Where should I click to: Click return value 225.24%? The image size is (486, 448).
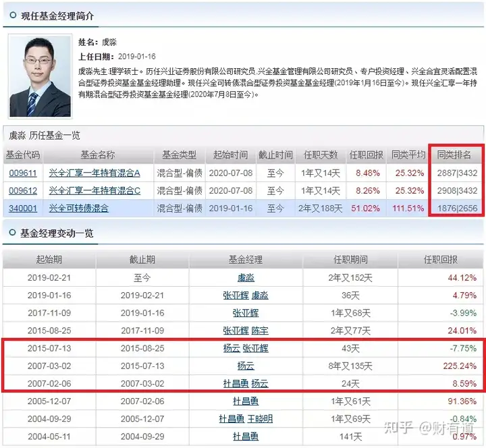[460, 366]
